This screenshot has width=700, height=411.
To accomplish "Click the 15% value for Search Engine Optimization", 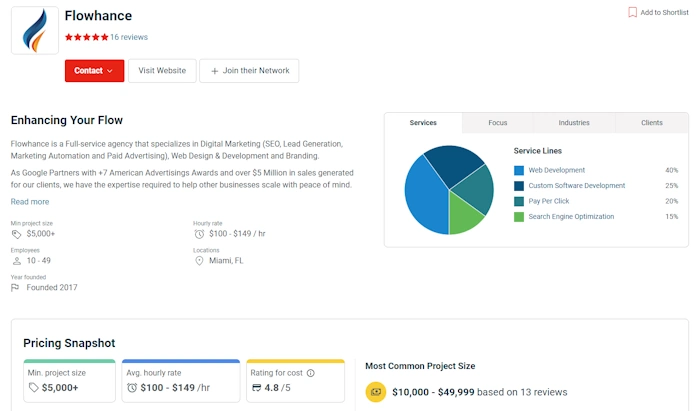I will (671, 216).
